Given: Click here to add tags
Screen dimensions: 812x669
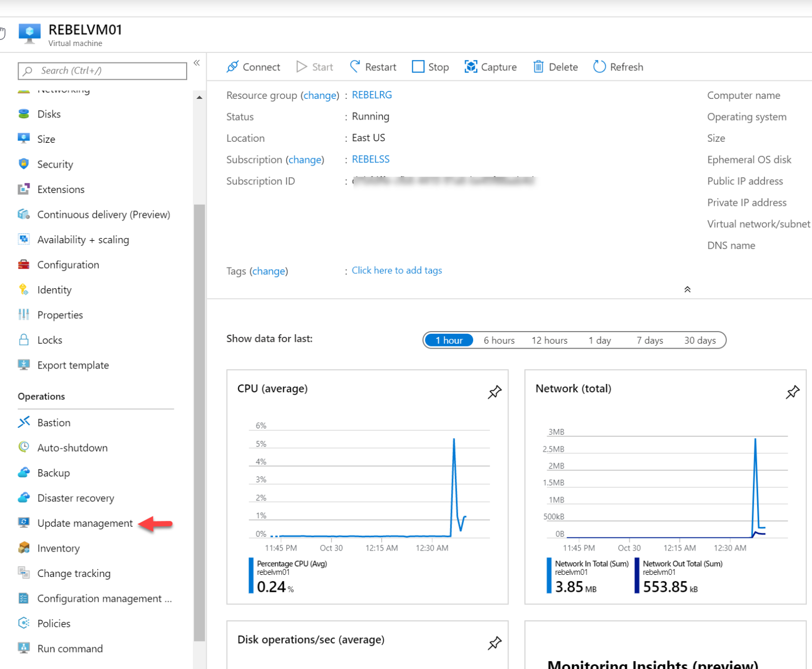Looking at the screenshot, I should point(396,270).
